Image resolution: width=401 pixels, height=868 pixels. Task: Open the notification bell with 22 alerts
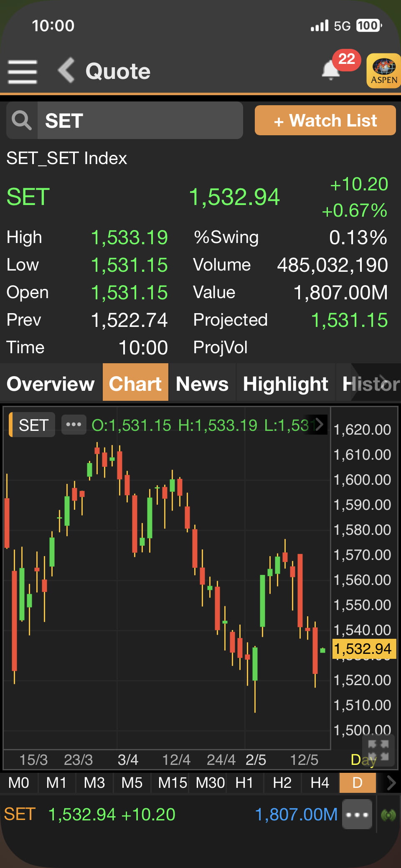(x=331, y=70)
